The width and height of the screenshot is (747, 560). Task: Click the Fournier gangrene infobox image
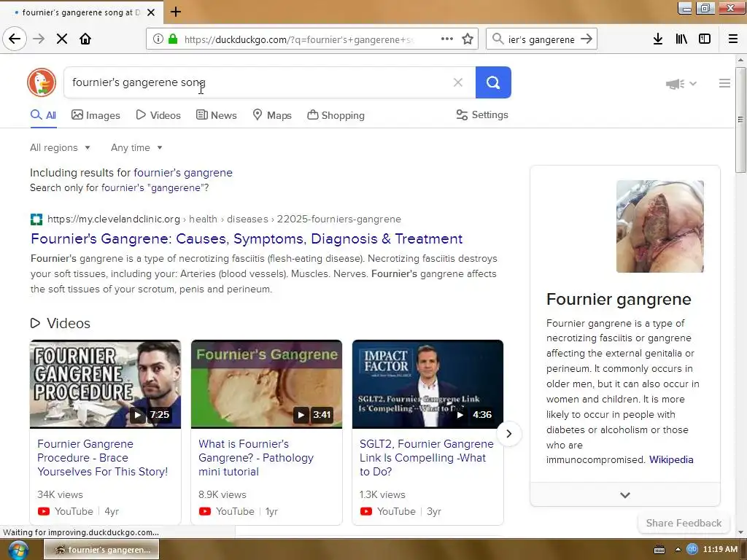[x=659, y=226]
